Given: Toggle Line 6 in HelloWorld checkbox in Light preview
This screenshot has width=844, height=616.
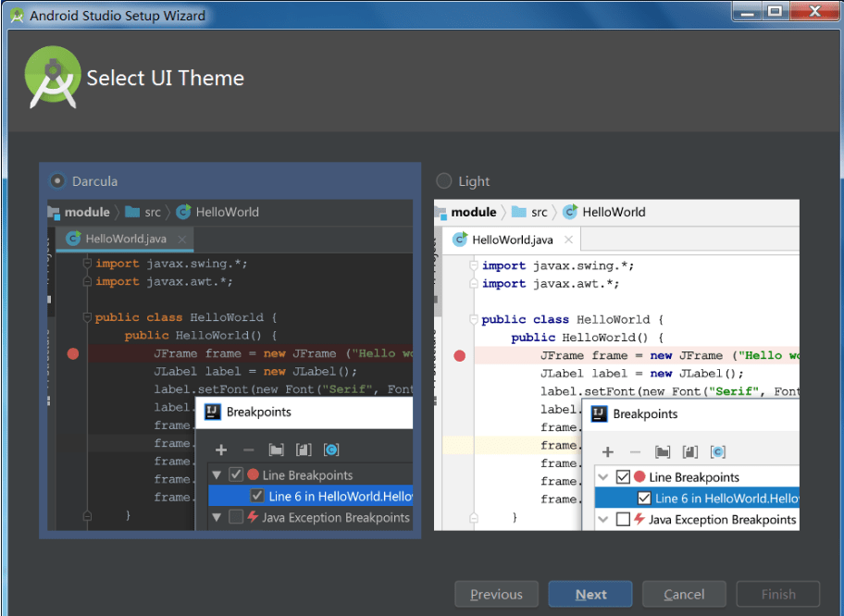Looking at the screenshot, I should (644, 499).
